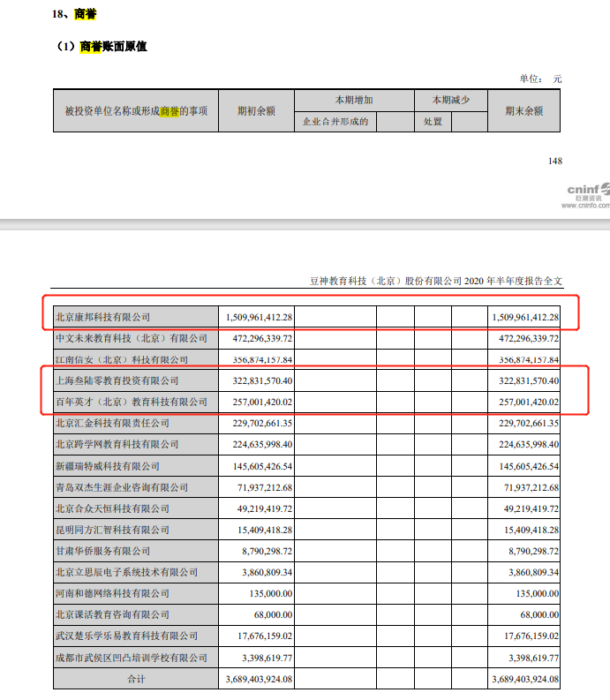
Task: Select row name '昆明同方汇智科技有限公司'
Action: point(112,530)
